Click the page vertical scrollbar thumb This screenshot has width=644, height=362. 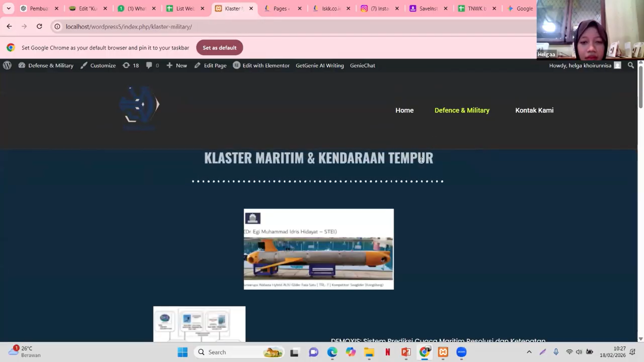coord(640,87)
